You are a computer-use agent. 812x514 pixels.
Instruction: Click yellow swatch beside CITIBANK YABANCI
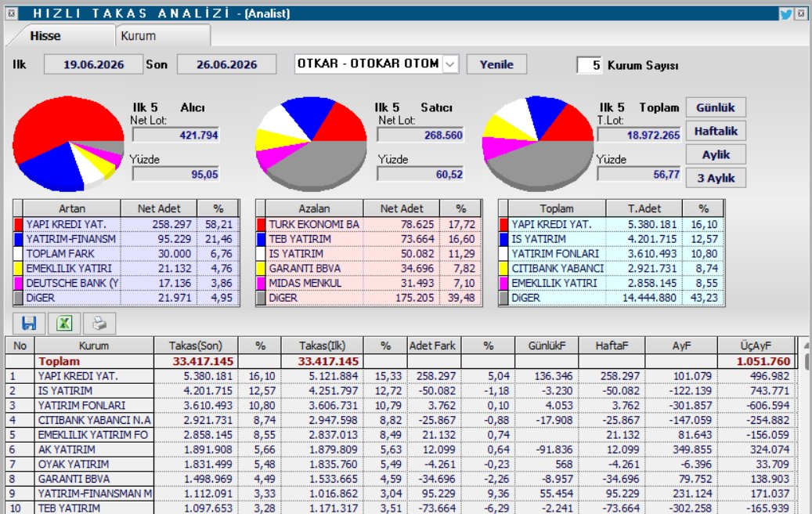(x=503, y=269)
